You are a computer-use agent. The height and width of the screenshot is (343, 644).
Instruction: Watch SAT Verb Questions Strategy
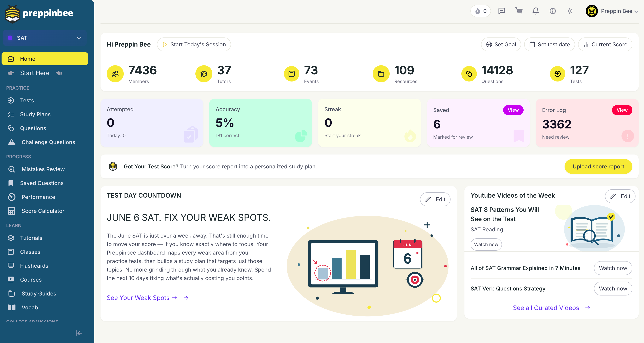click(x=613, y=289)
